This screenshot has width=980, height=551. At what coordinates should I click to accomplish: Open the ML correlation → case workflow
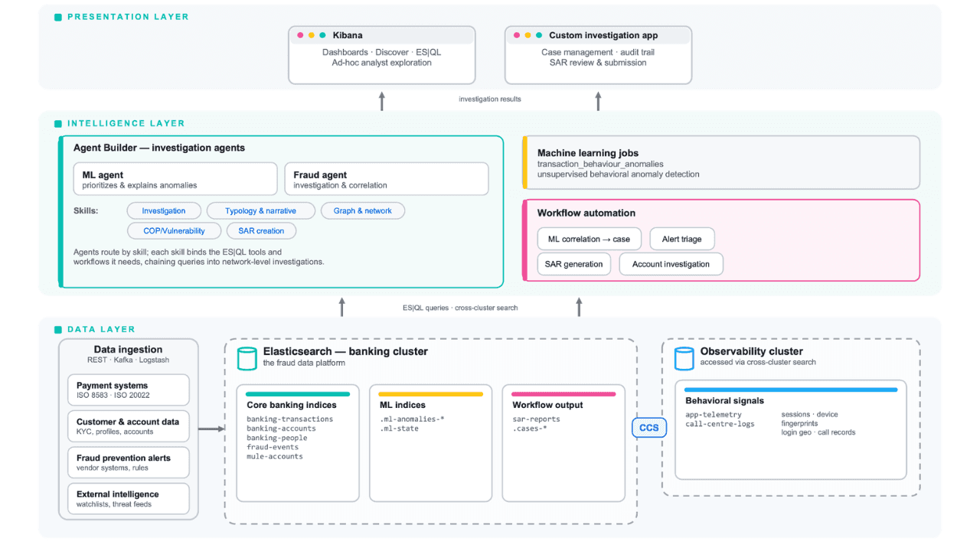pos(589,239)
